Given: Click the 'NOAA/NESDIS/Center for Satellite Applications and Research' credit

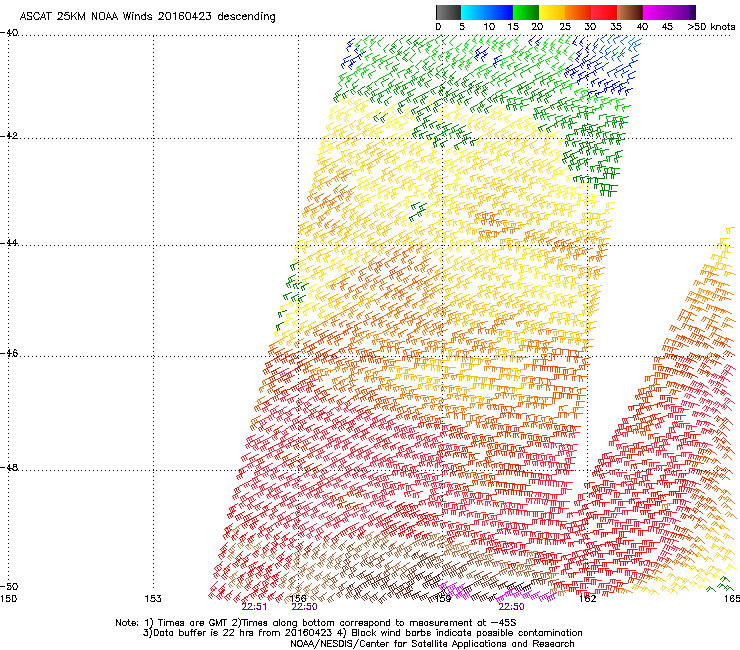Looking at the screenshot, I should point(432,644).
